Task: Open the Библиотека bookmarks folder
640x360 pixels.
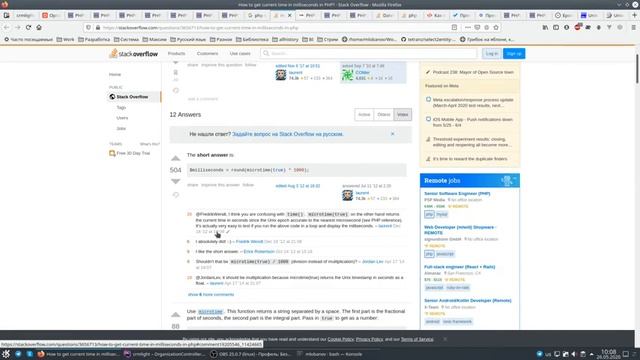Action: point(253,40)
